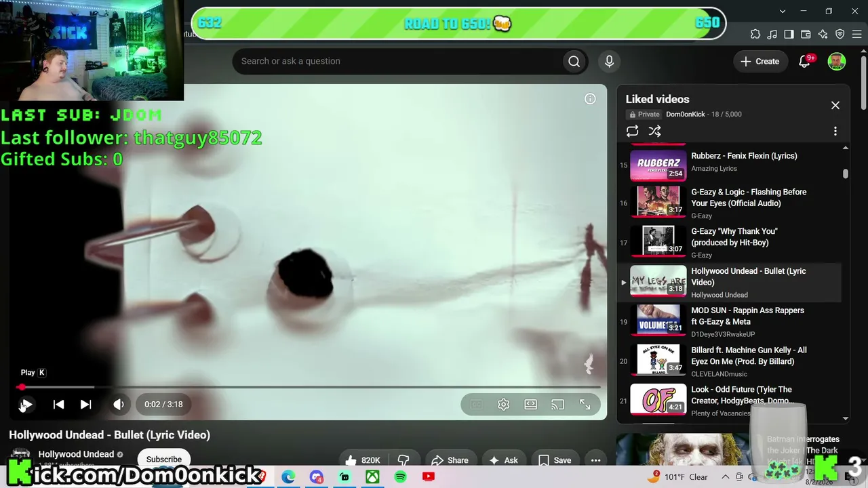Toggle shuffle for the Liked videos playlist

[654, 131]
